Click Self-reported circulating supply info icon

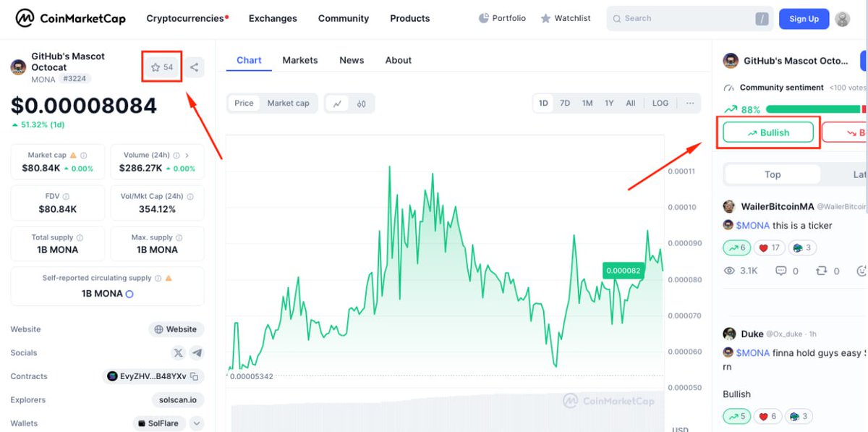(158, 278)
